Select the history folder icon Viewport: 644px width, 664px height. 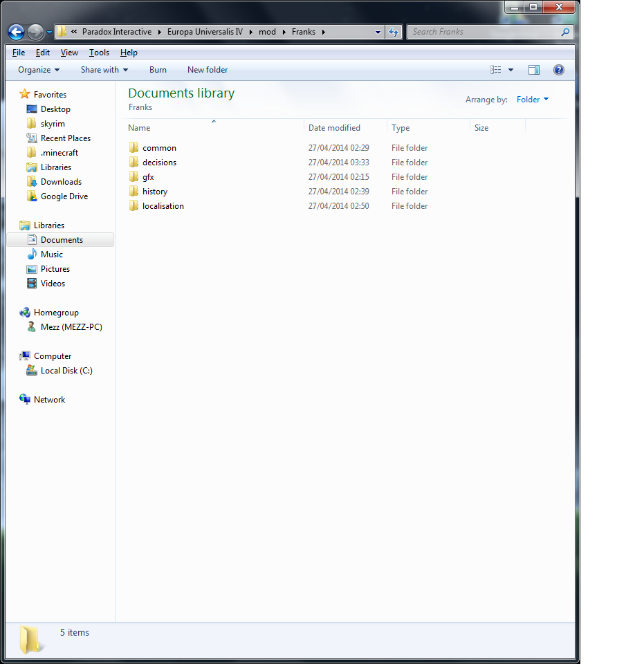(134, 191)
